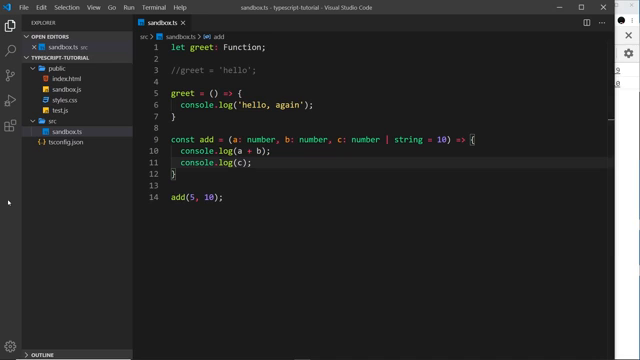Select sandbox.ts under src folder

click(67, 132)
